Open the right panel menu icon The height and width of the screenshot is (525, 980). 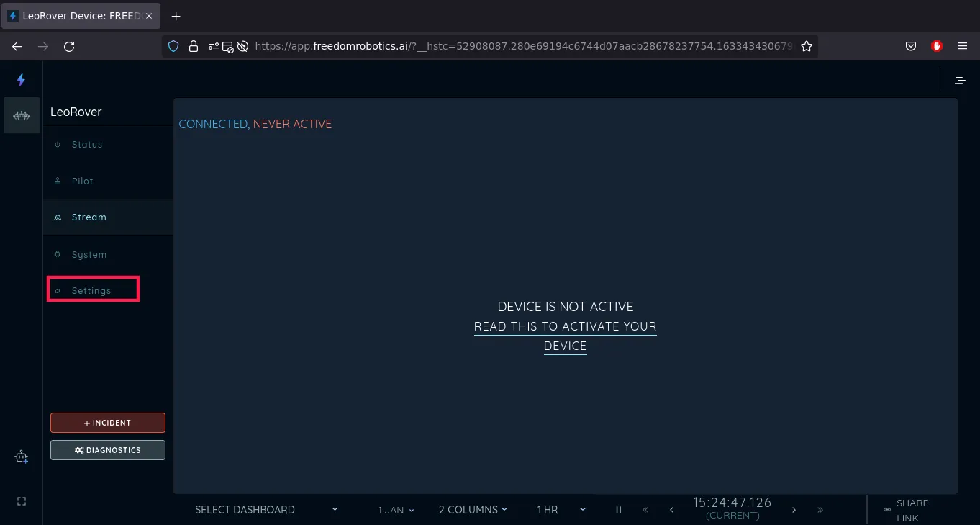tap(960, 80)
